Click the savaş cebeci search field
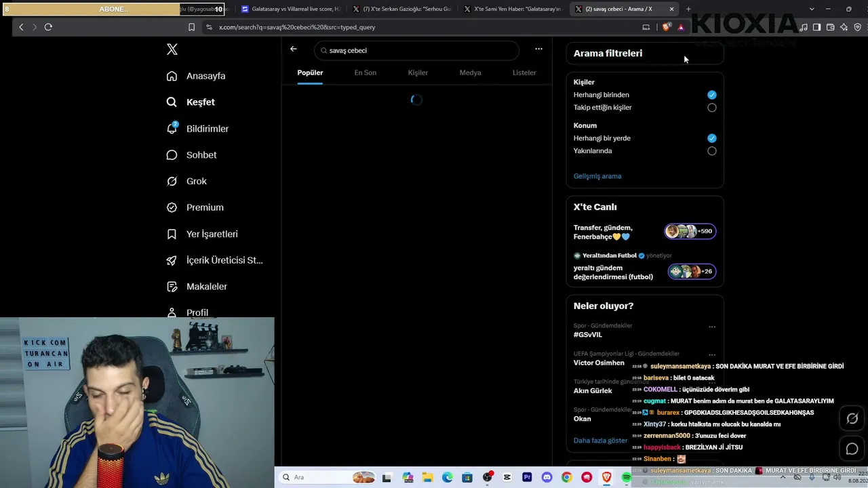 tap(417, 50)
